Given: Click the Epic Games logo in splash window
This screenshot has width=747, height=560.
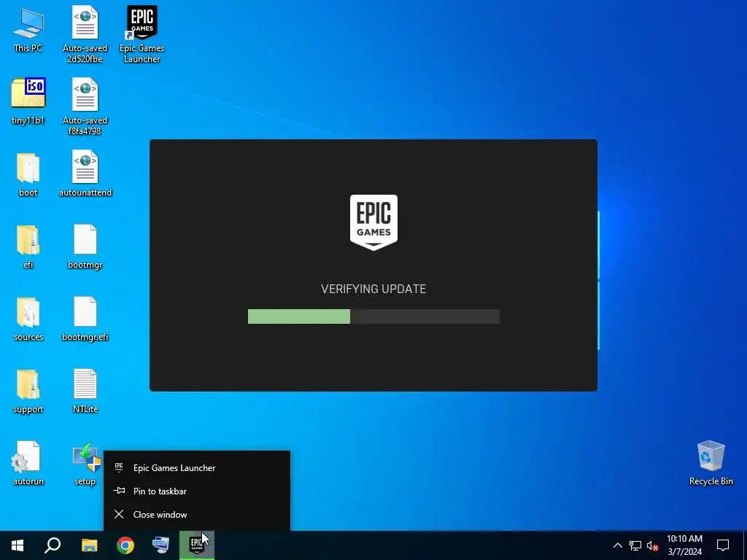Looking at the screenshot, I should (373, 222).
